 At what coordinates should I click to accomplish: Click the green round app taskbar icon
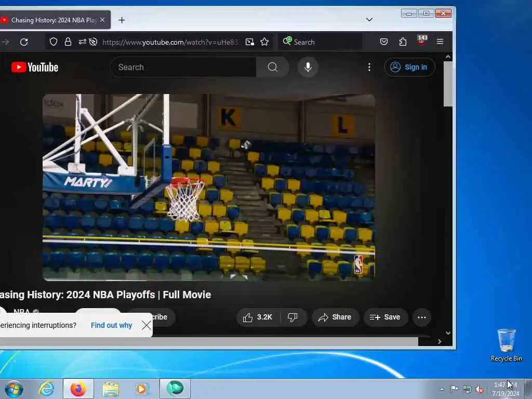[x=175, y=389]
